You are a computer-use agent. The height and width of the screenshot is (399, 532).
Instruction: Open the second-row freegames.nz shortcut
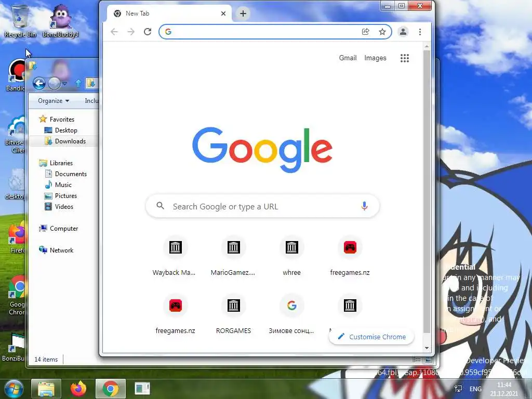click(175, 315)
